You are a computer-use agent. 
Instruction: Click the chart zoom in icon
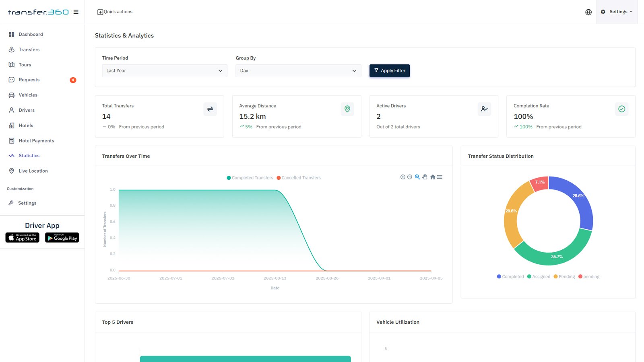point(402,177)
